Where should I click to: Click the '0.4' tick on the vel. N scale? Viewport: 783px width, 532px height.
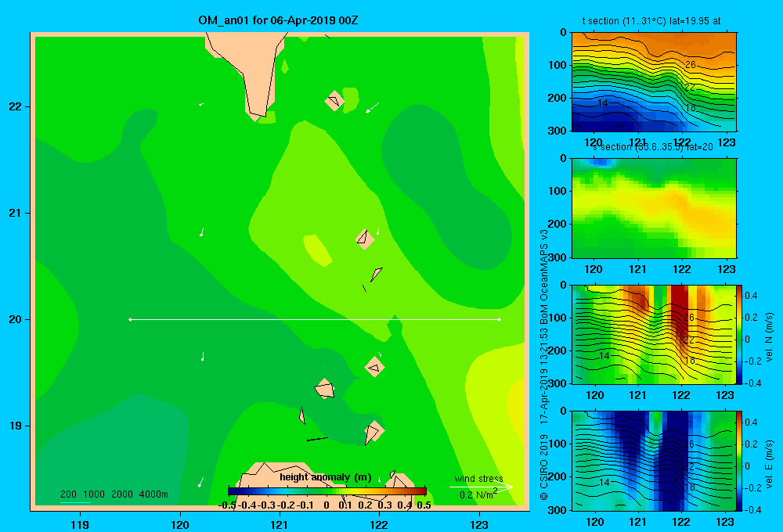click(751, 296)
